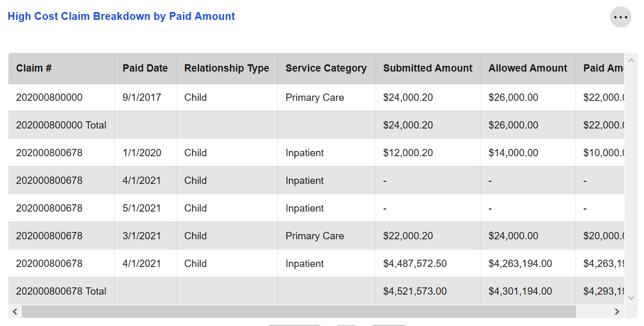Sort by the Claim # column header

34,68
